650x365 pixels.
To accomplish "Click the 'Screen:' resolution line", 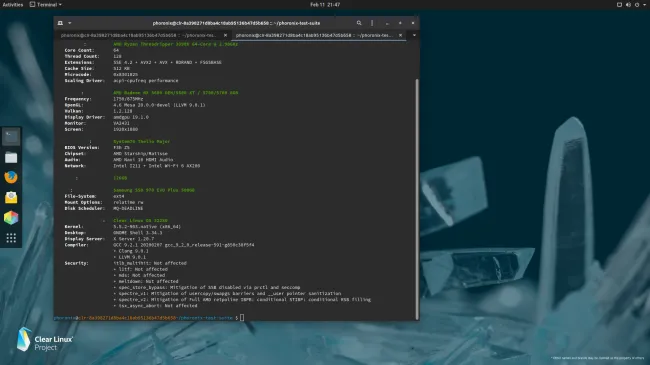I will coord(101,129).
